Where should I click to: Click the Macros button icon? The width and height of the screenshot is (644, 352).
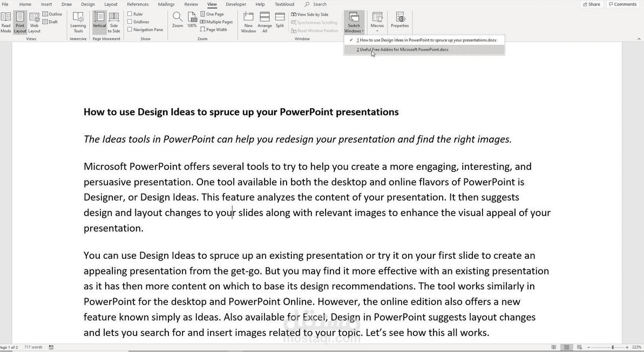(x=377, y=17)
